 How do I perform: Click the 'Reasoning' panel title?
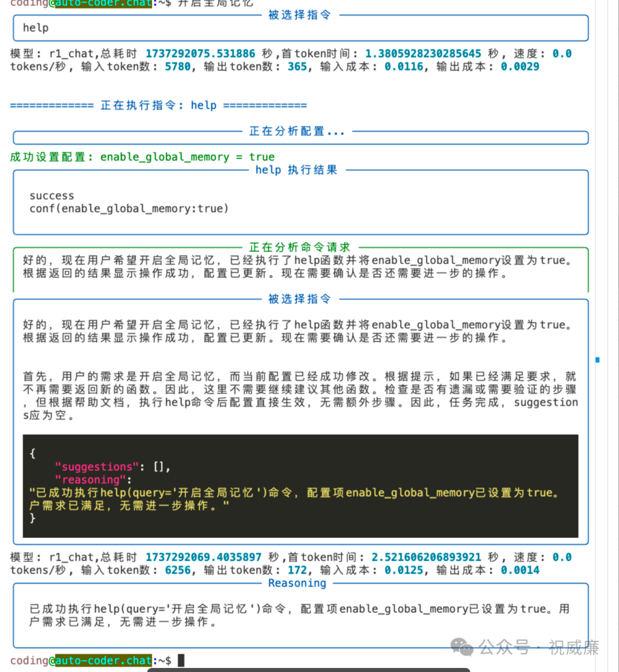tap(297, 583)
